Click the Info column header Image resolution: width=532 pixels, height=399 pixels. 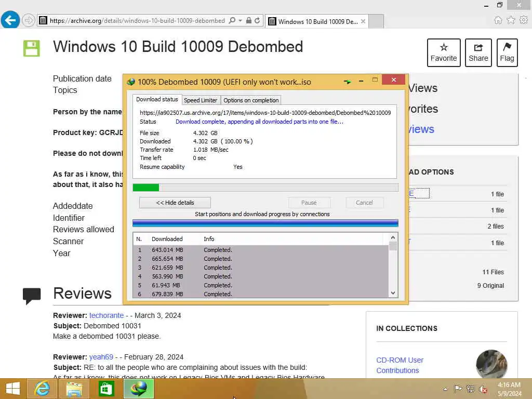point(209,239)
